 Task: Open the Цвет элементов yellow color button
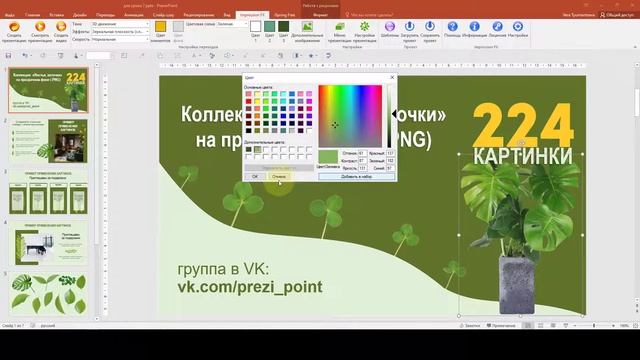(160, 27)
